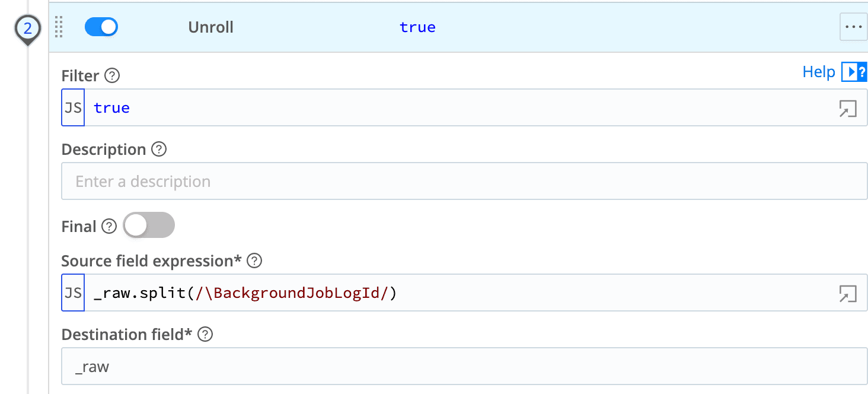Click the JS badge on Filter field
The height and width of the screenshot is (394, 868).
click(x=73, y=108)
